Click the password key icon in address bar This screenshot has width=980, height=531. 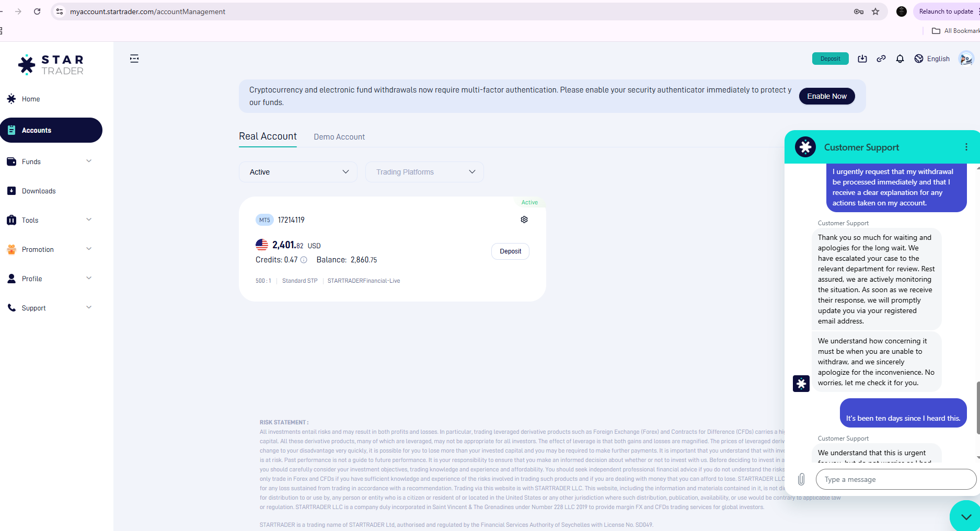(x=859, y=11)
